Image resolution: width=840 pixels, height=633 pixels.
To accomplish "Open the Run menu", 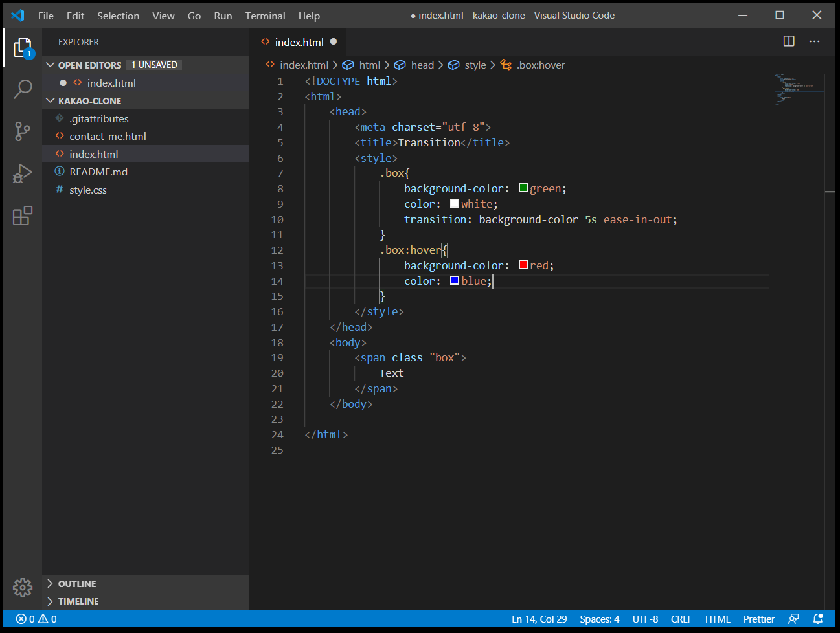I will pos(223,16).
